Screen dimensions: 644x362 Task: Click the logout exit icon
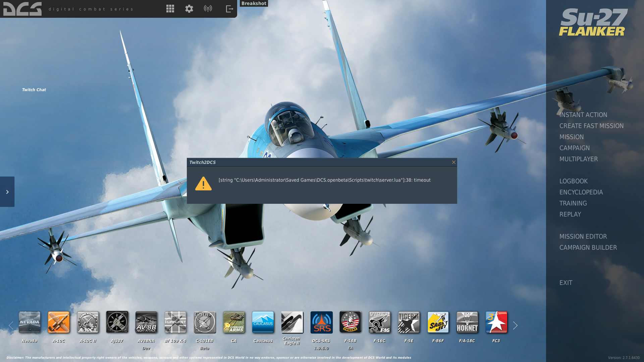click(x=229, y=9)
